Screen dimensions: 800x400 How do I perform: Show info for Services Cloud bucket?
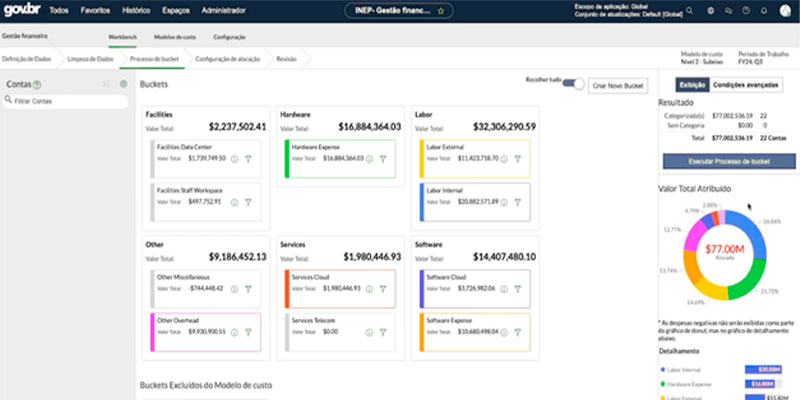(x=369, y=289)
